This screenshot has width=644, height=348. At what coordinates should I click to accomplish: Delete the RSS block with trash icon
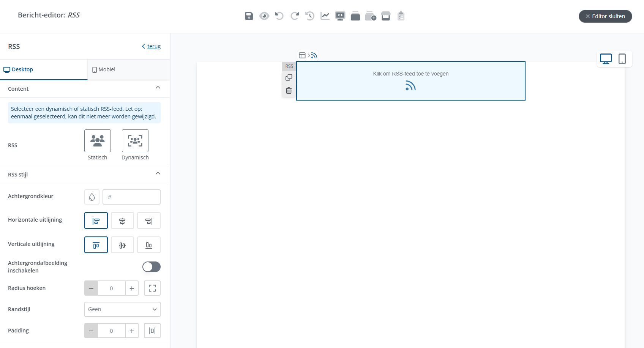(289, 91)
